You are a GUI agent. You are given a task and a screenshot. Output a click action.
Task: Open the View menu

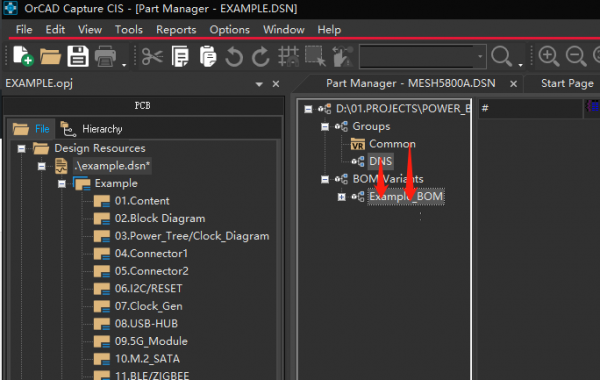[x=90, y=29]
